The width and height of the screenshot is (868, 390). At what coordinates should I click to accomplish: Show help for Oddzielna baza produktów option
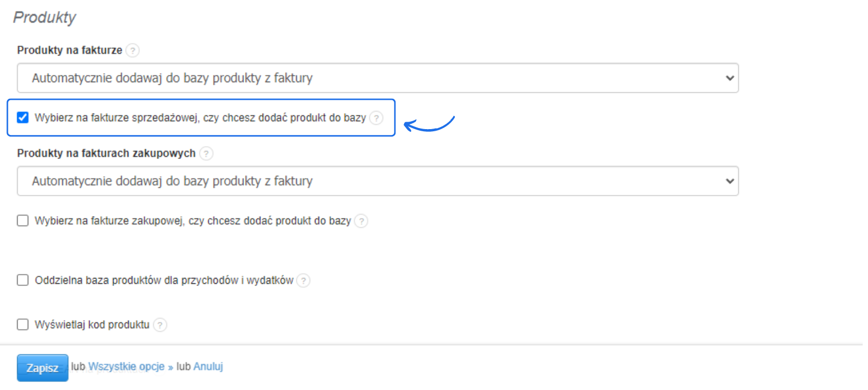pos(303,281)
